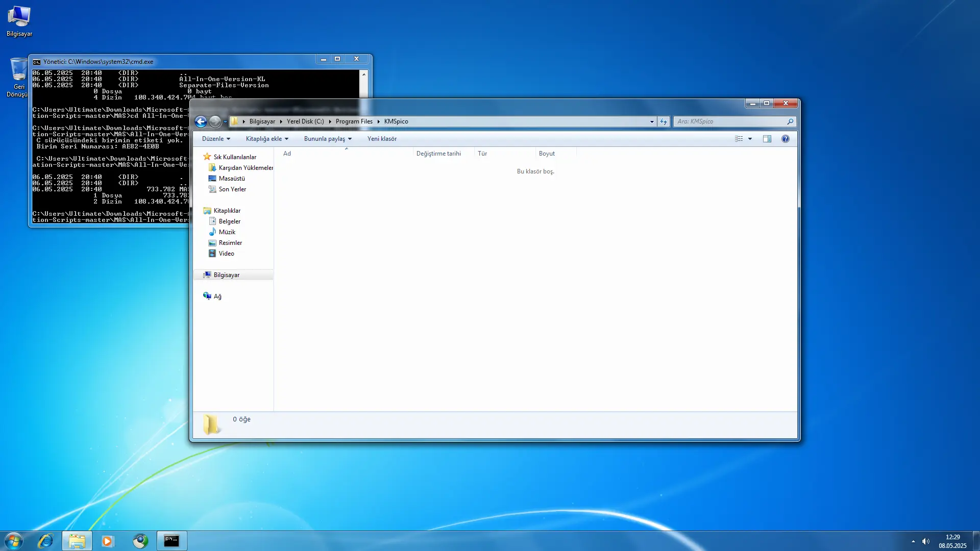Viewport: 980px width, 551px height.
Task: Select Bilgisayar in navigation pane
Action: click(226, 275)
